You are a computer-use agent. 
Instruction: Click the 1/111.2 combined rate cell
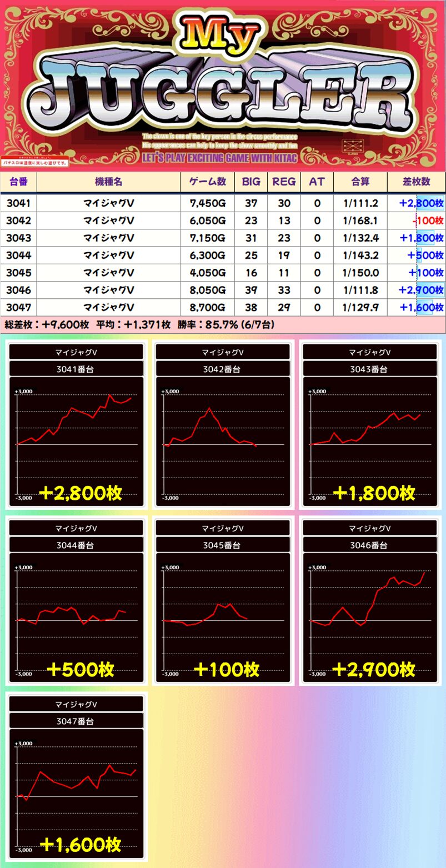pyautogui.click(x=360, y=203)
